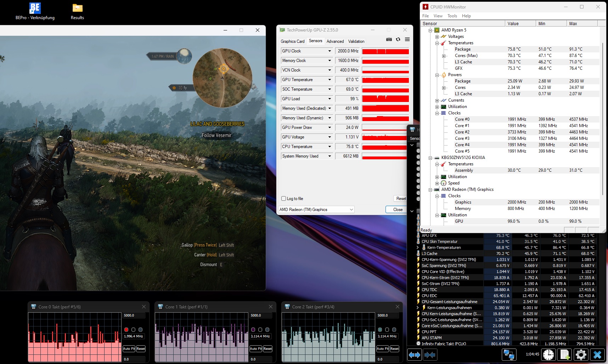Click the Max column header in HWMonitor
The width and height of the screenshot is (608, 364).
click(582, 23)
